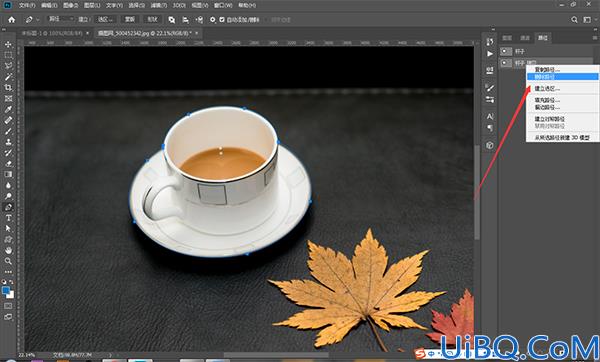Image resolution: width=600 pixels, height=362 pixels.
Task: Toggle the 自动添加/删除 checkbox
Action: (x=222, y=20)
